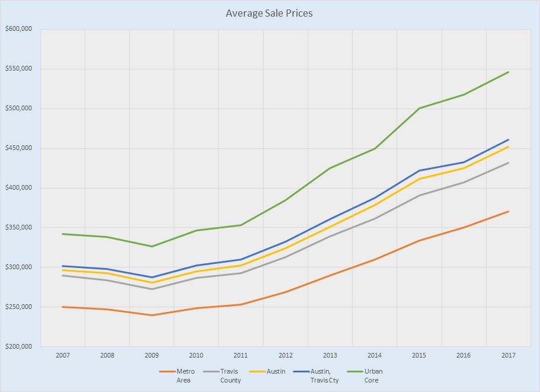Click the orange Metro Area legend line marker
The height and width of the screenshot is (392, 540).
tap(167, 372)
